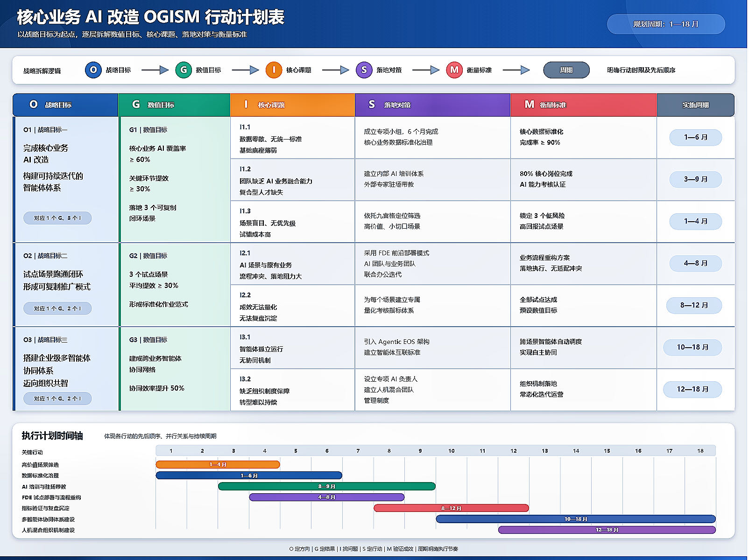Click the I2.2 成效无法量化 cell
Viewport: 749px width, 560px height.
point(293,306)
